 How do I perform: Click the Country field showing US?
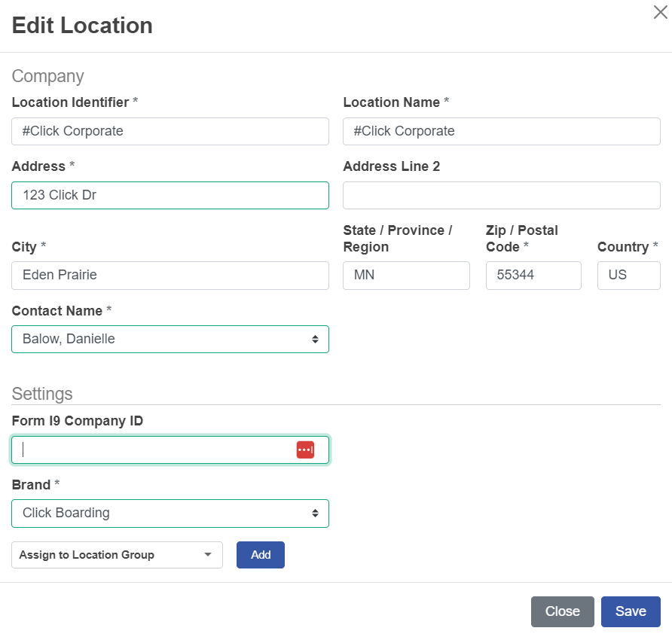pos(628,275)
